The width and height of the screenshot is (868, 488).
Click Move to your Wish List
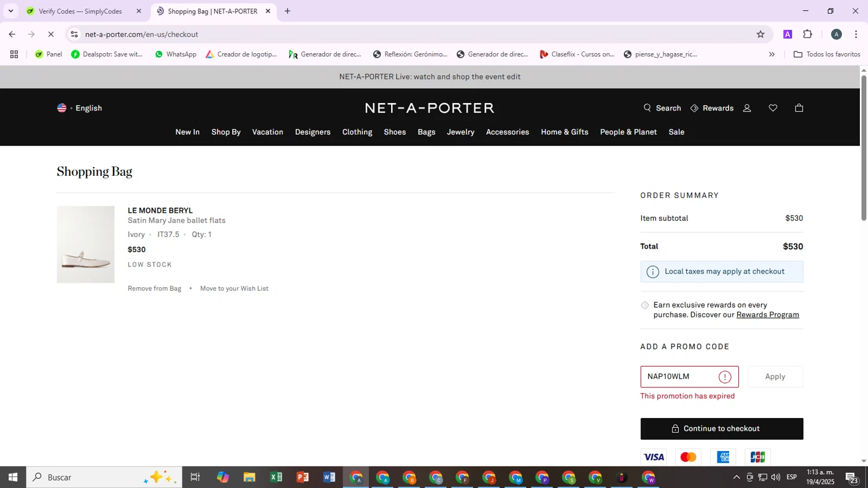point(234,289)
